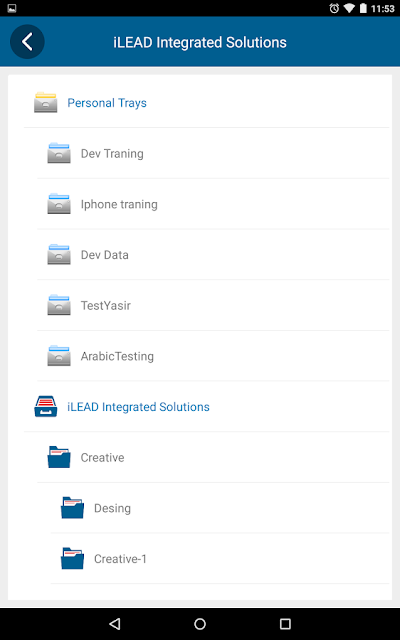Viewport: 400px width, 640px height.
Task: Tap the Android home navigation button
Action: [200, 624]
